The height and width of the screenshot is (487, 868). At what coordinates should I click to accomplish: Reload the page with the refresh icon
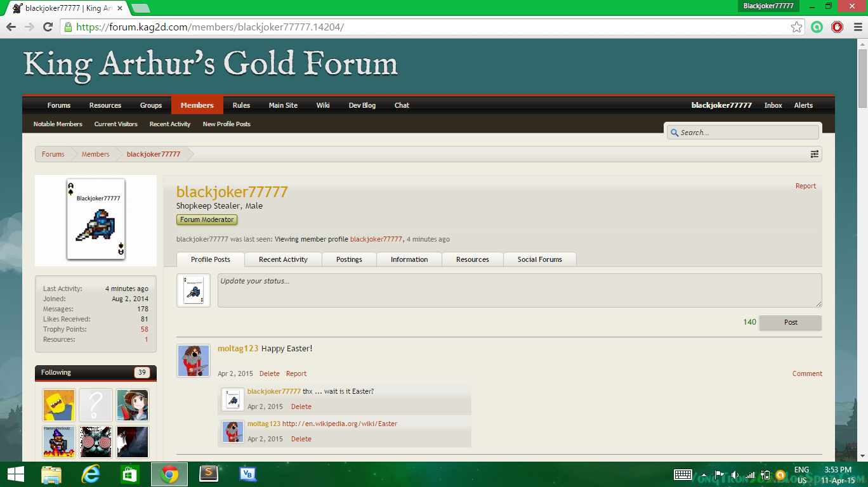[x=48, y=27]
